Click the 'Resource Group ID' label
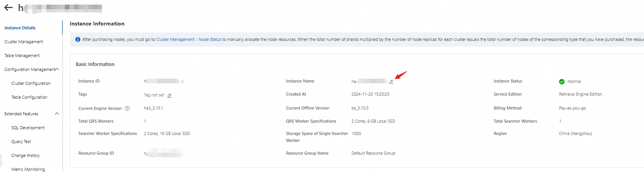Viewport: 644px width, 172px height. 96,153
